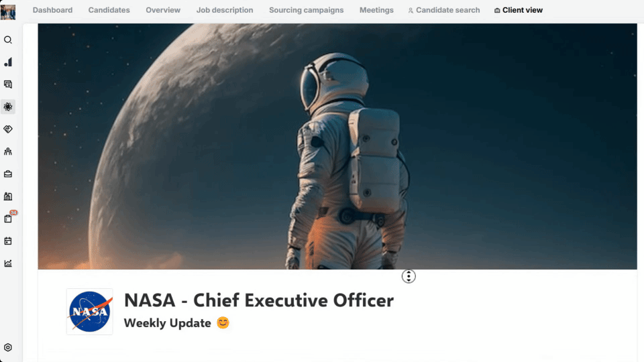Click the bar chart stats sidebar icon
Viewport: 644px width, 362px height.
coord(8,62)
